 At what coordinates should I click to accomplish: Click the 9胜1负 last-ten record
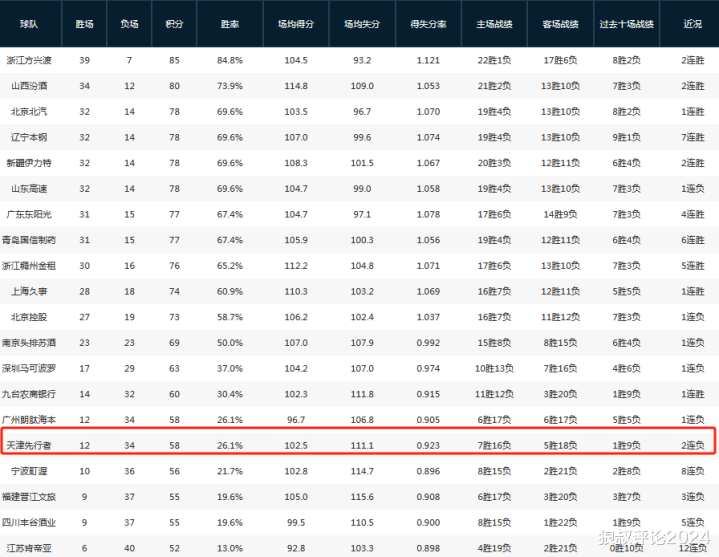click(626, 137)
